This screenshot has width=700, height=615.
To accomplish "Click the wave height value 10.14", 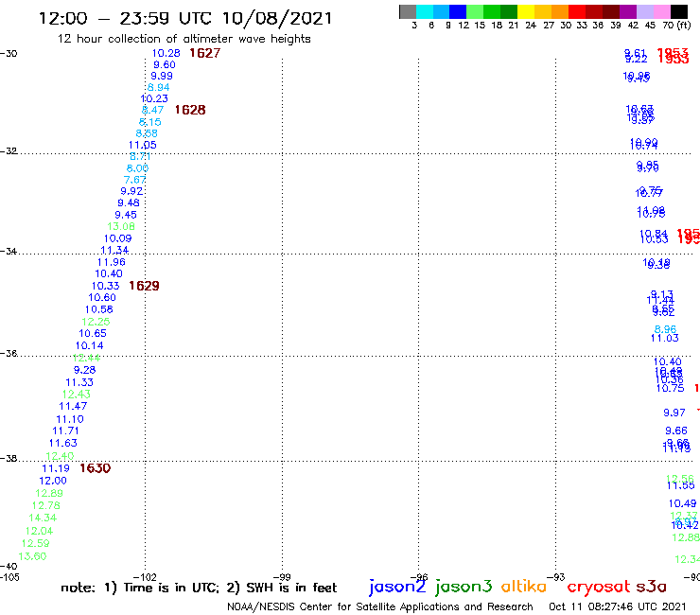I will point(89,345).
